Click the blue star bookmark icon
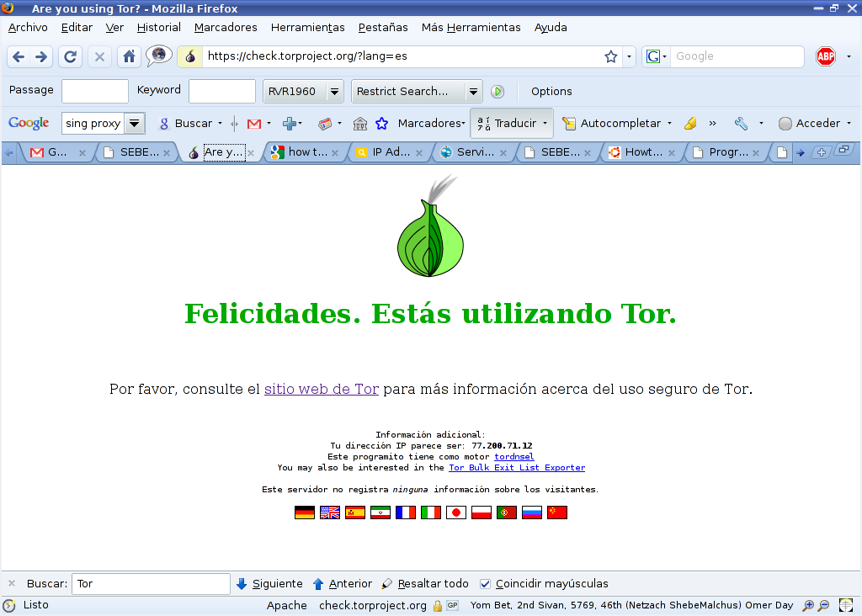862x616 pixels. click(x=381, y=124)
